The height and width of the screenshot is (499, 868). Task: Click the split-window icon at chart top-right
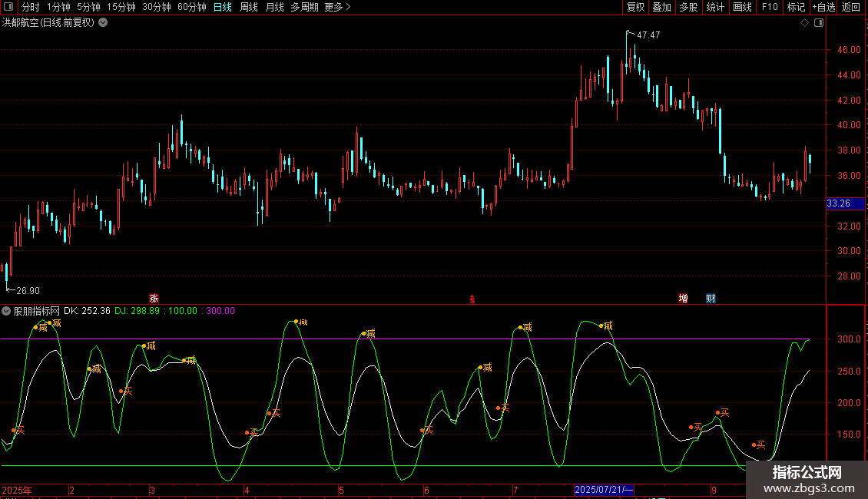coord(818,23)
